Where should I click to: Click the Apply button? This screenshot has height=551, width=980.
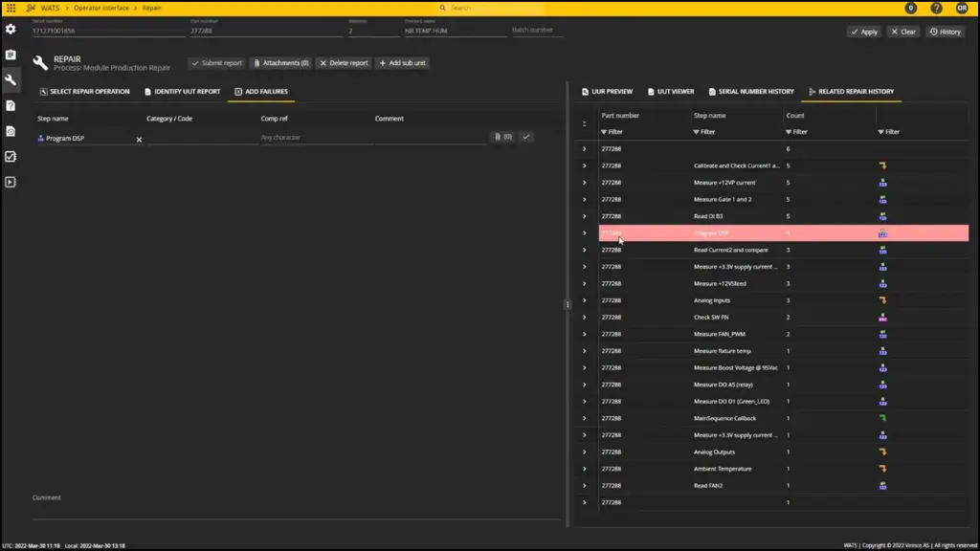click(864, 32)
